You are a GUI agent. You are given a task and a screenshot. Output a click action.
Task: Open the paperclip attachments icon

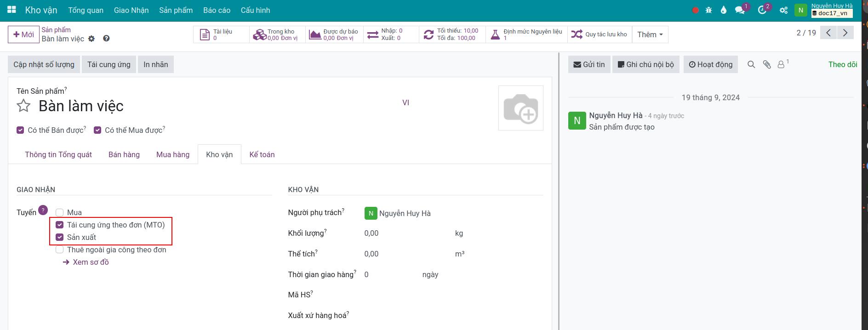point(767,65)
